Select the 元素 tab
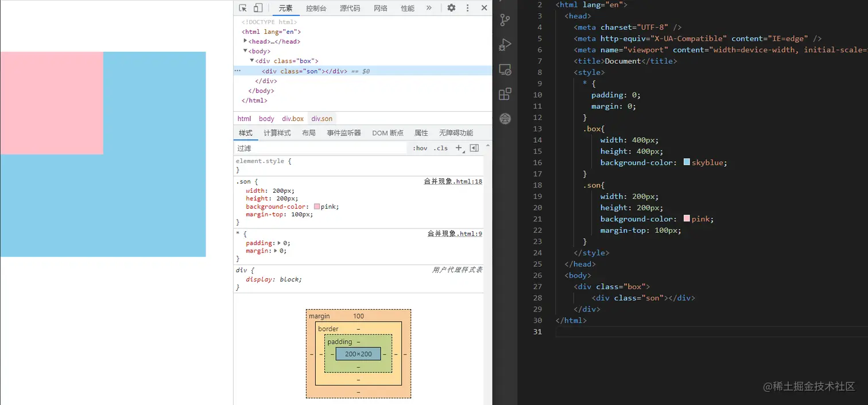Viewport: 868px width, 405px height. point(286,8)
